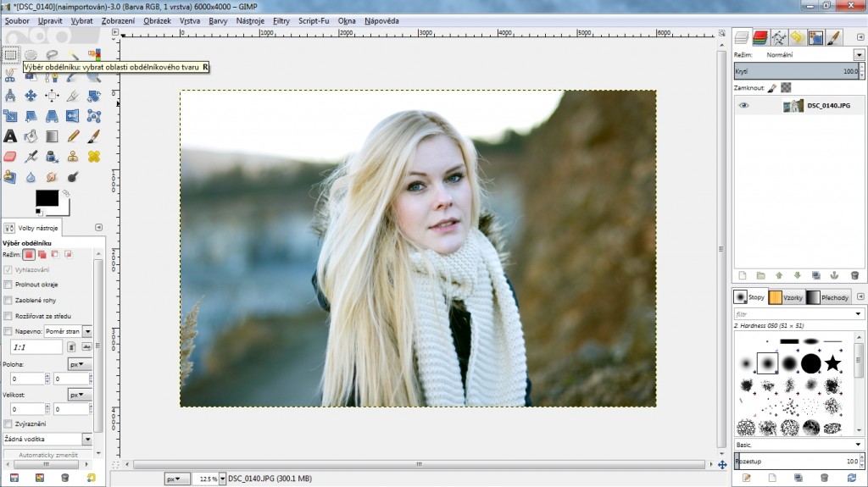Select the Heal tool
868x487 pixels.
(x=94, y=157)
